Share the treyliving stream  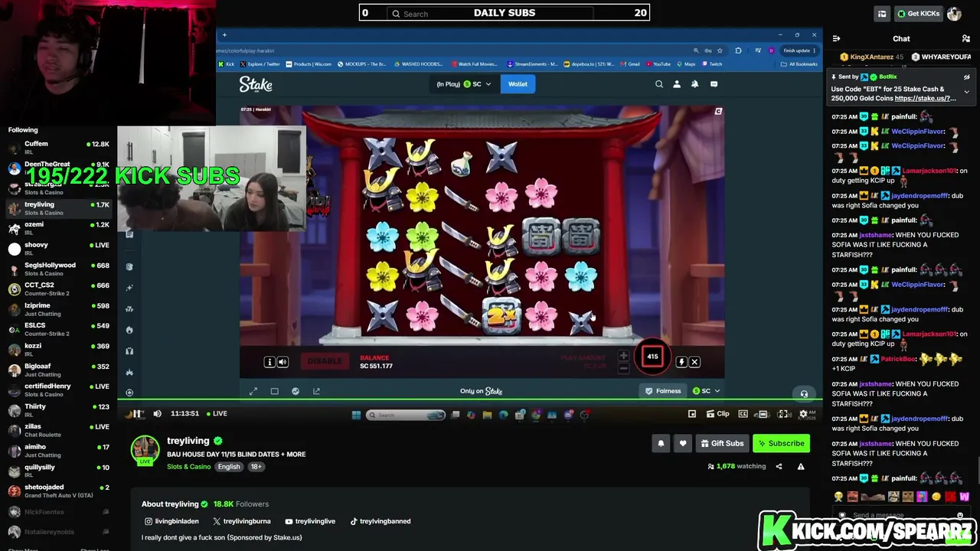pyautogui.click(x=779, y=466)
